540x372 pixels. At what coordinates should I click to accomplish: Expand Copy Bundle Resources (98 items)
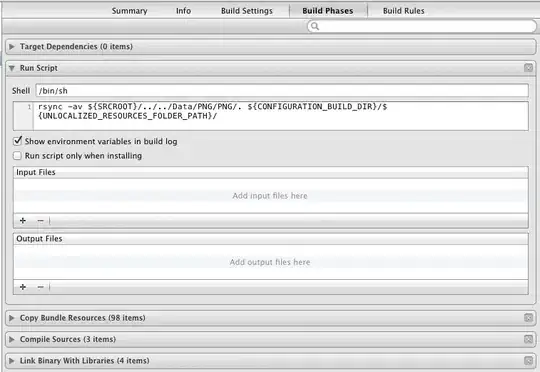[12, 318]
